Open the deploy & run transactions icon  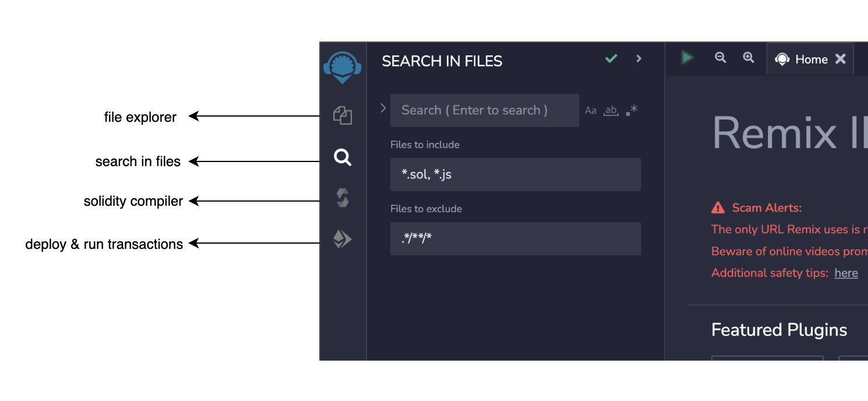tap(342, 239)
